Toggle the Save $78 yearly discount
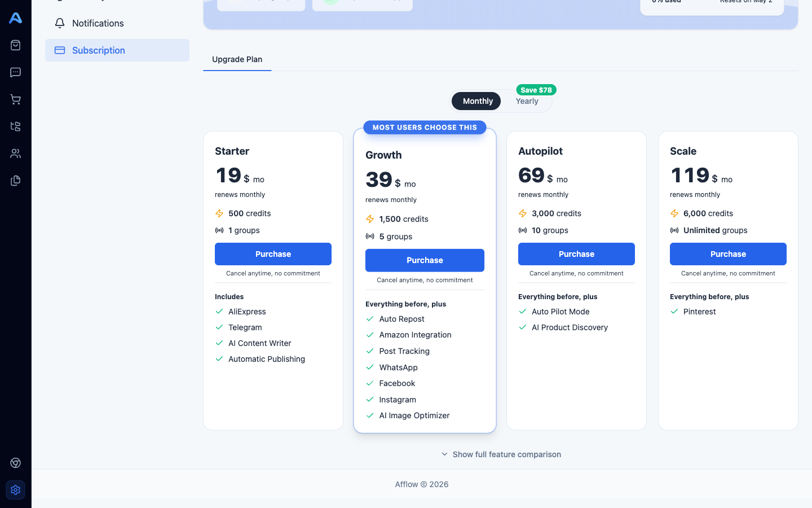This screenshot has height=508, width=812. click(536, 90)
